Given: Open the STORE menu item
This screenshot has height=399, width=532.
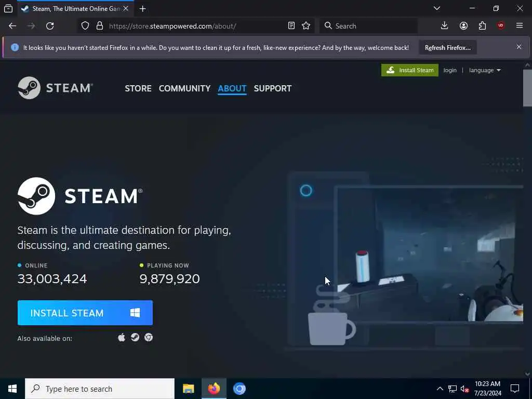Looking at the screenshot, I should tap(138, 88).
